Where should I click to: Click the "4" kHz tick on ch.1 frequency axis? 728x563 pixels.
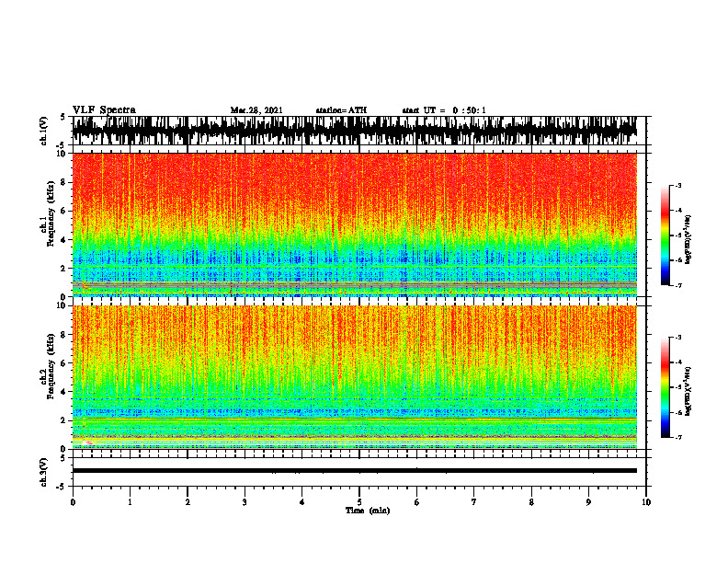coord(64,240)
